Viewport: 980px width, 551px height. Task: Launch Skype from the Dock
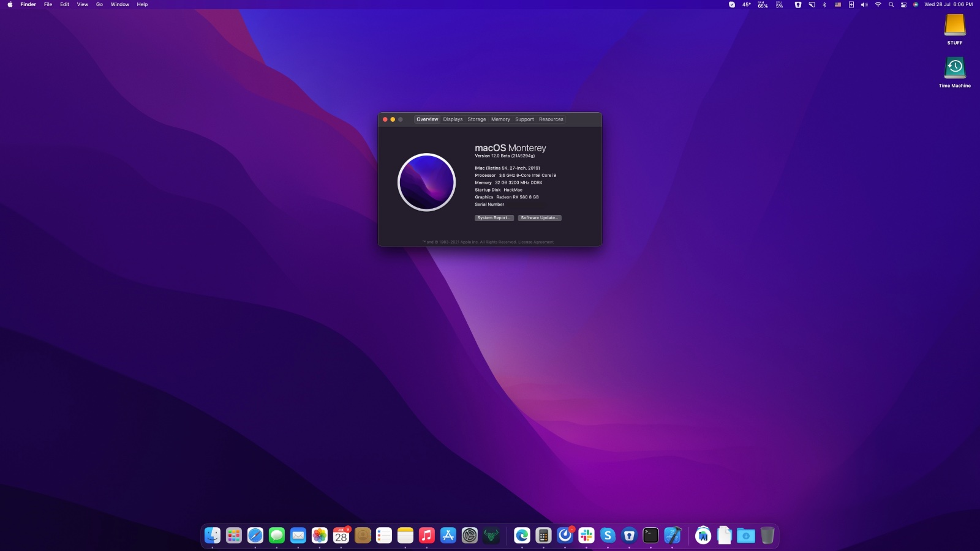tap(608, 536)
